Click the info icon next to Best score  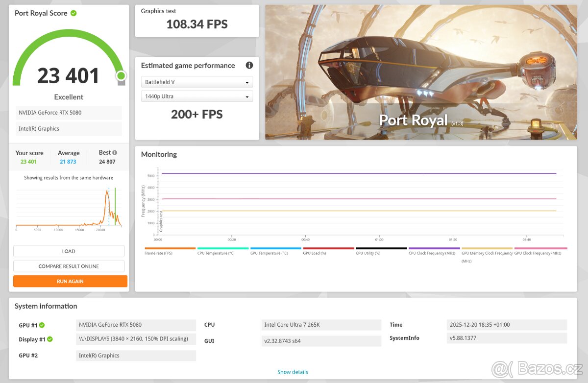[115, 152]
